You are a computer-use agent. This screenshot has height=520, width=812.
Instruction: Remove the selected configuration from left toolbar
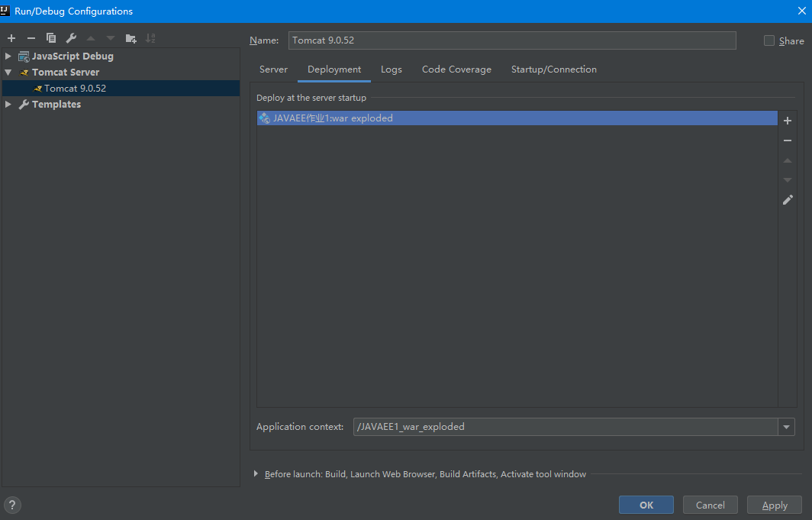tap(31, 38)
